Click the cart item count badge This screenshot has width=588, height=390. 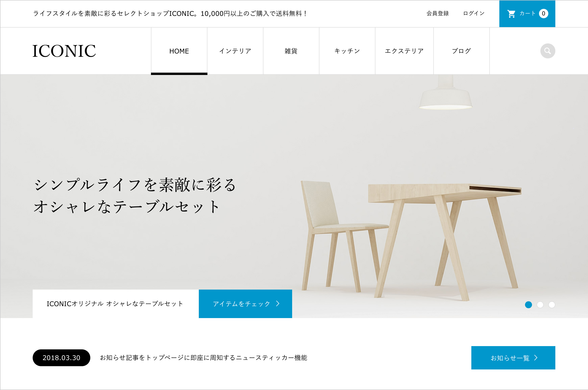543,14
